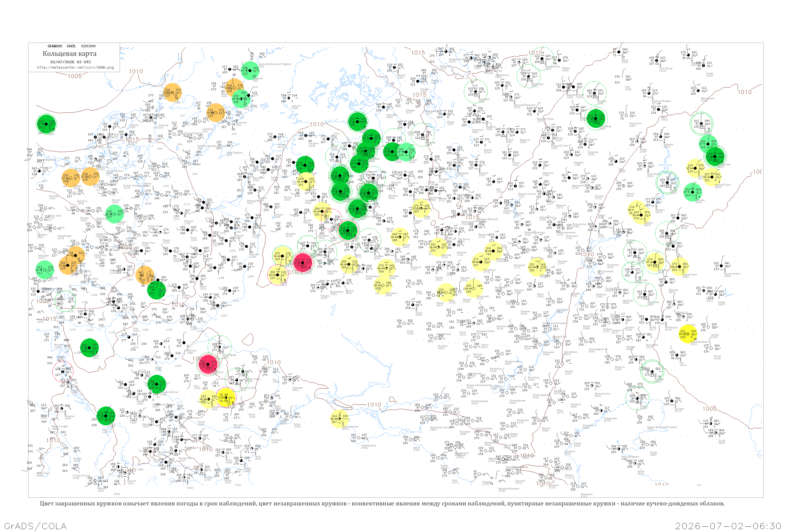Select the orange station circle labelled 2408
Image resolution: width=798 pixels, height=532 pixels.
point(172,92)
